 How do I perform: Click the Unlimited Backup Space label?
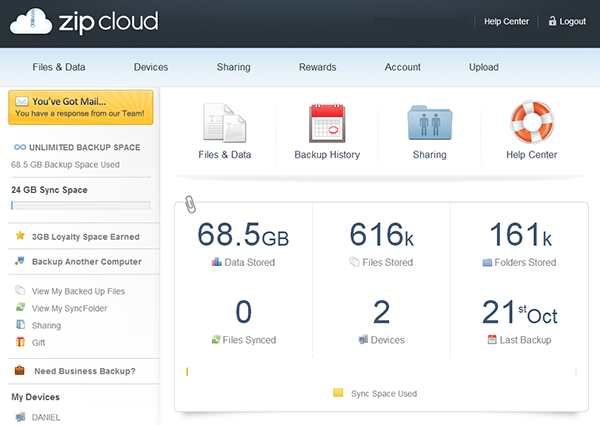pos(85,147)
